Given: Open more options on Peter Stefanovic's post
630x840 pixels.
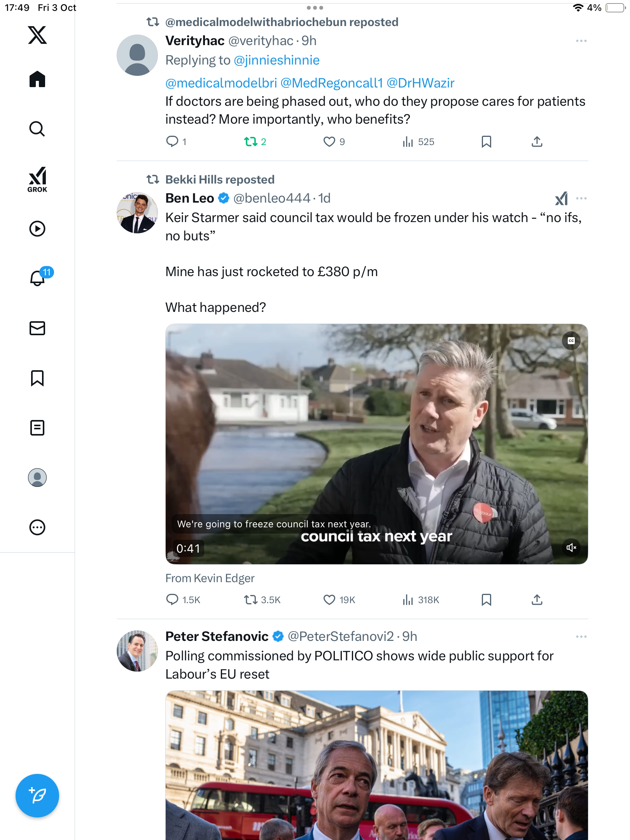Looking at the screenshot, I should 581,637.
